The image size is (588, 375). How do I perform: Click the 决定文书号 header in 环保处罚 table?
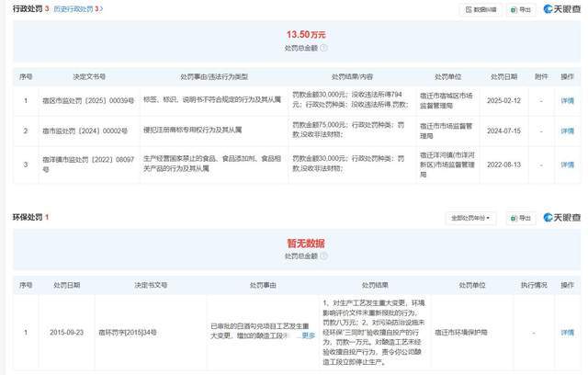(151, 285)
